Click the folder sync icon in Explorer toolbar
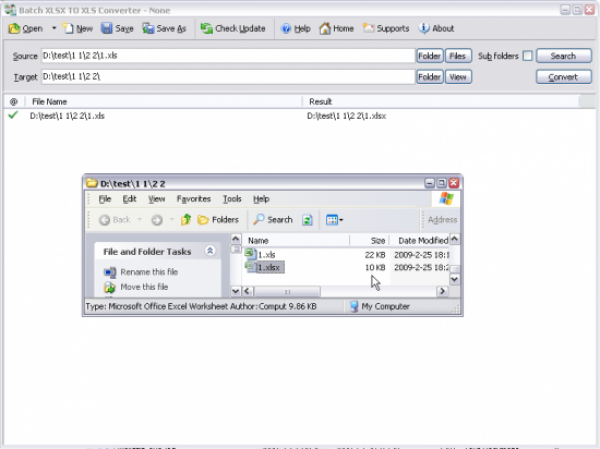This screenshot has height=449, width=600. tap(307, 220)
